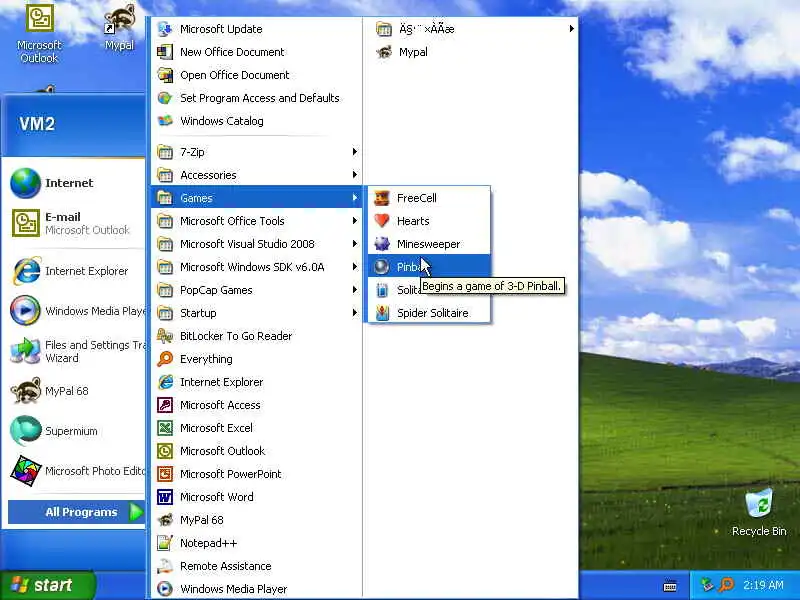Click the taskbar clock showing 2:19 AM
Image resolution: width=800 pixels, height=600 pixels.
click(763, 585)
